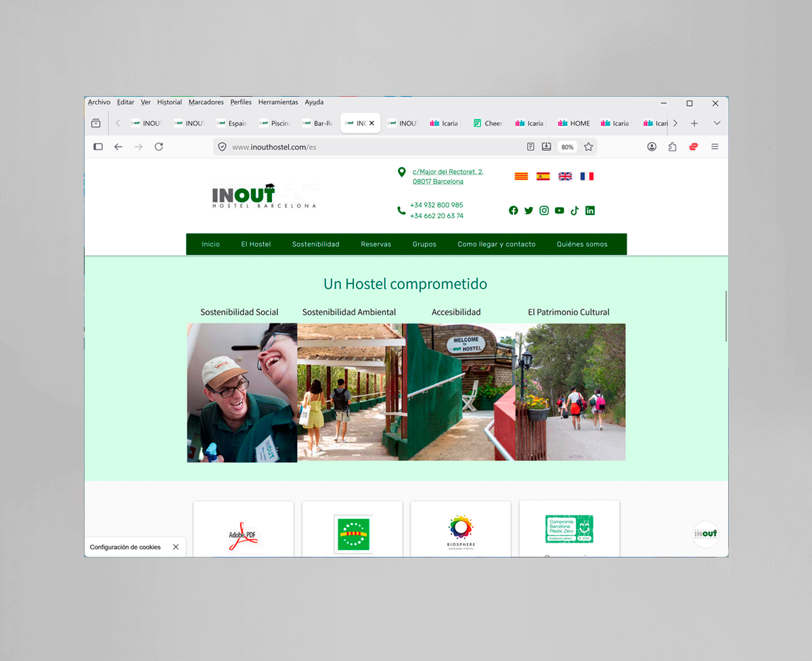
Task: Open the browser account profile icon
Action: [652, 146]
